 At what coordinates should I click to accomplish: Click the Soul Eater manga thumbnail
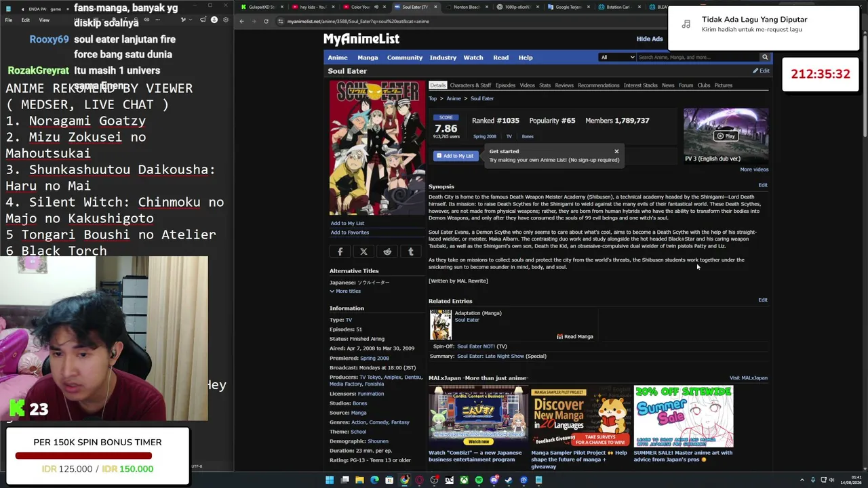440,325
